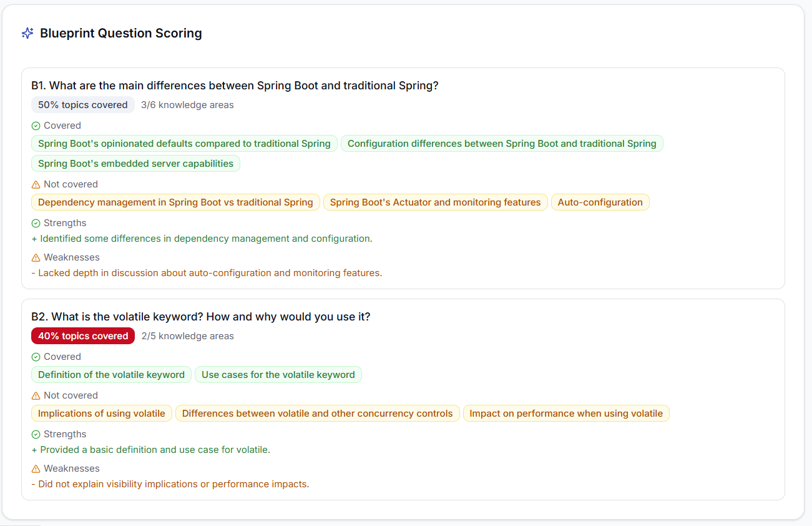Click the checkmark icon next to Covered in B1
812x526 pixels.
click(x=36, y=125)
